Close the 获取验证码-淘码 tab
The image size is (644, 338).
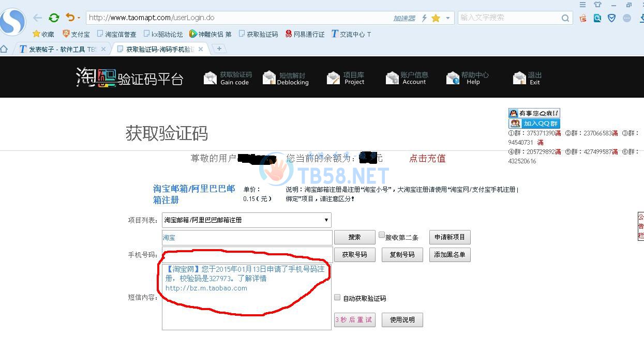pos(201,49)
